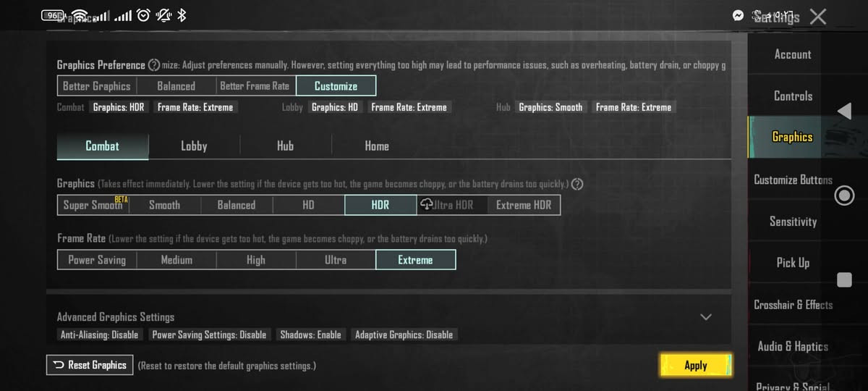This screenshot has height=391, width=868.
Task: Expand the Advanced Graphics Settings chevron
Action: tap(706, 317)
